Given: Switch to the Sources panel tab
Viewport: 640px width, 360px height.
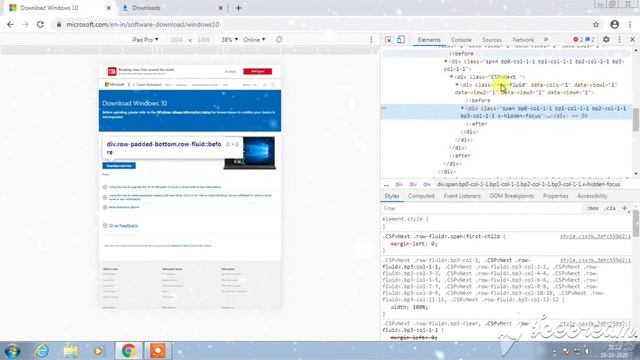Looking at the screenshot, I should point(492,40).
